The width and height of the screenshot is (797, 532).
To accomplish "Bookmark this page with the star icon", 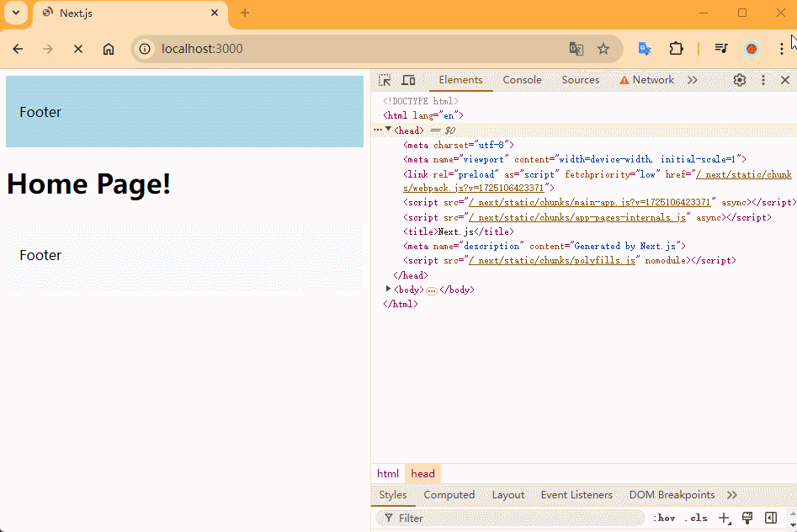I will click(x=603, y=49).
